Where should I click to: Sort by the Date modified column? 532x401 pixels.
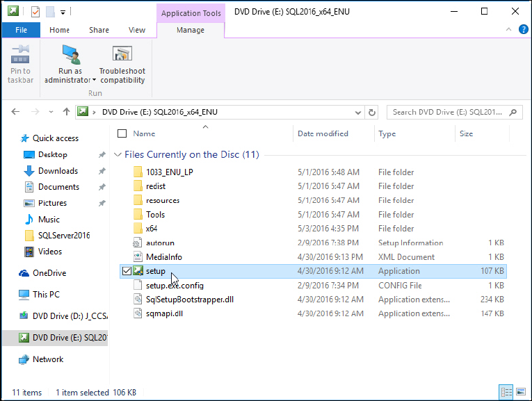tap(323, 133)
